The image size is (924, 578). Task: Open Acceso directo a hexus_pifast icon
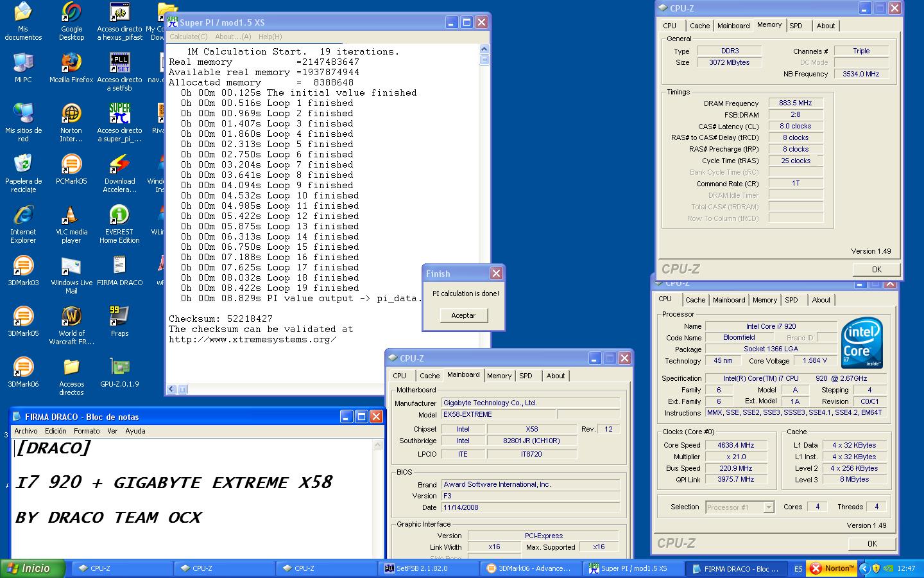pyautogui.click(x=120, y=21)
